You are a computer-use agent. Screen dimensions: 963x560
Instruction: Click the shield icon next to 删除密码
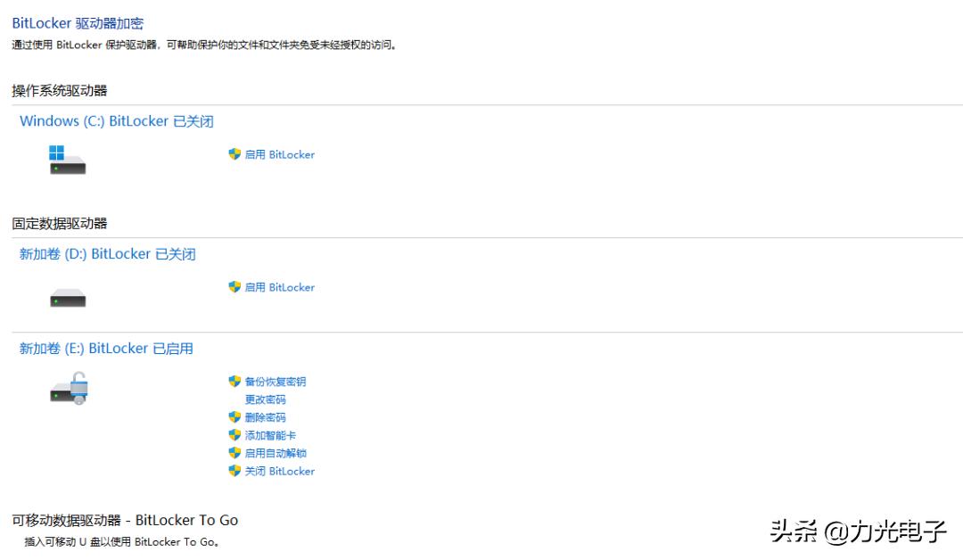(234, 416)
